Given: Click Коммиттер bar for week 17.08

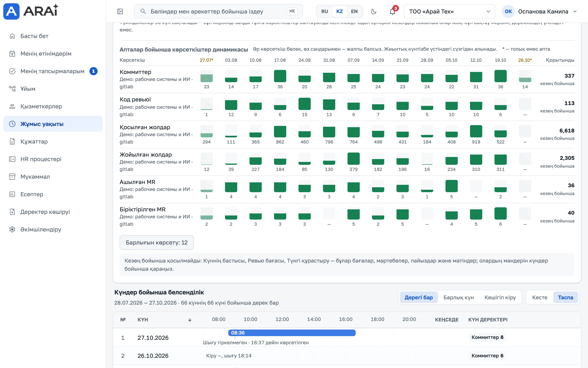Looking at the screenshot, I should click(280, 76).
